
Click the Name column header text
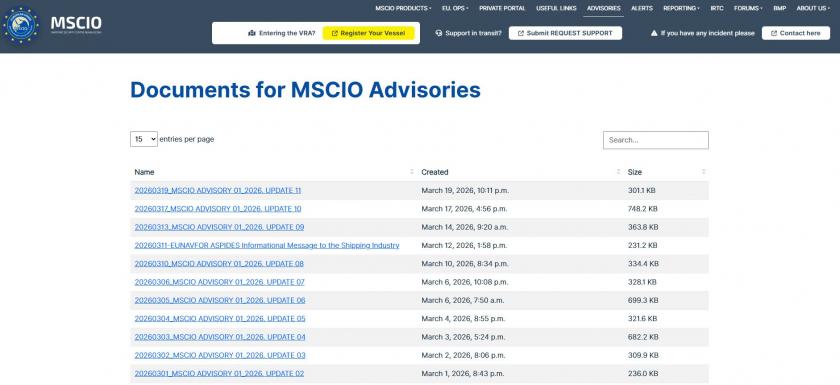coord(144,172)
